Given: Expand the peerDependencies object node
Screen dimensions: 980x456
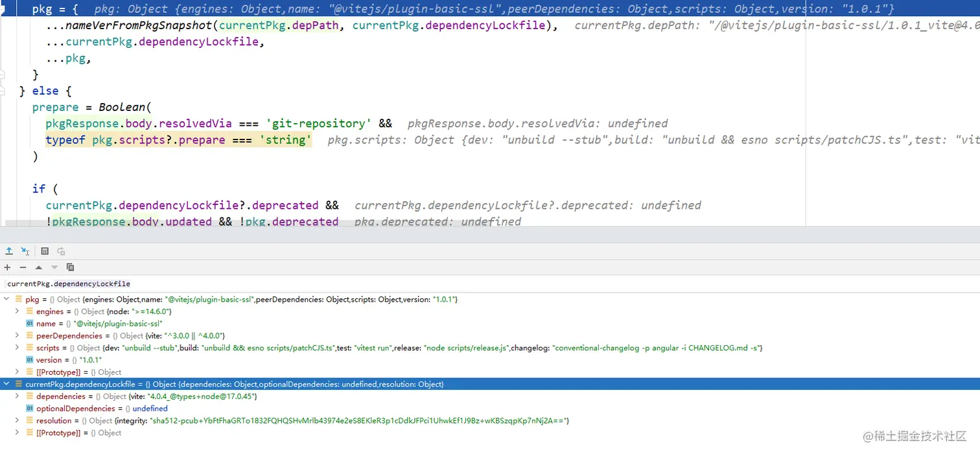Looking at the screenshot, I should point(17,336).
